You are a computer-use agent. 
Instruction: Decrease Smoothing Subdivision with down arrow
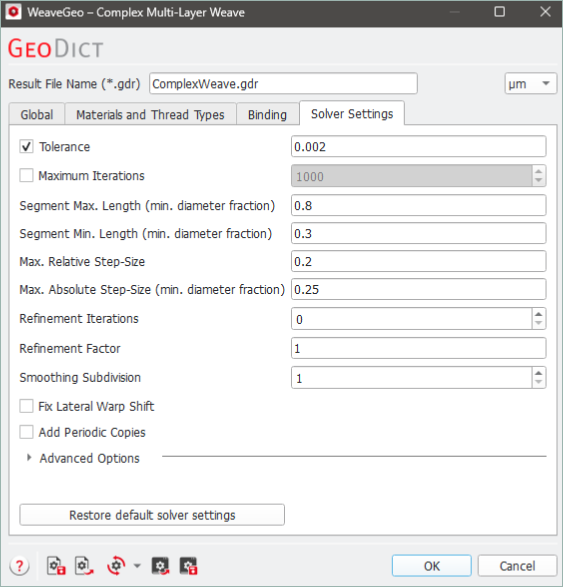(x=538, y=382)
